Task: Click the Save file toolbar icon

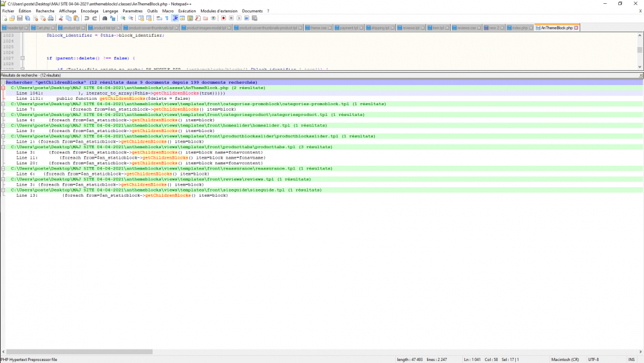Action: pyautogui.click(x=19, y=18)
